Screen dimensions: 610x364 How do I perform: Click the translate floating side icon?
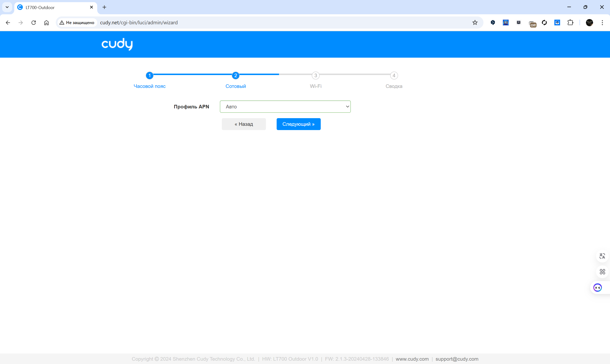pos(602,256)
